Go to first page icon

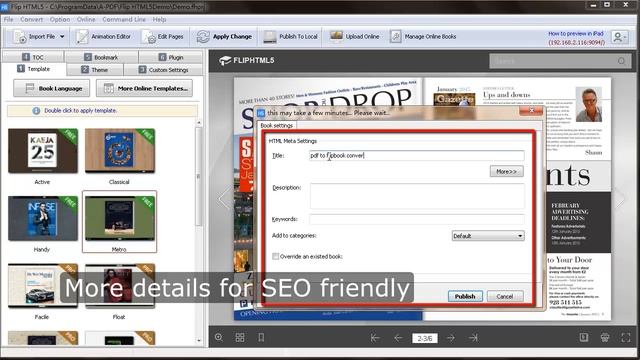(x=375, y=338)
